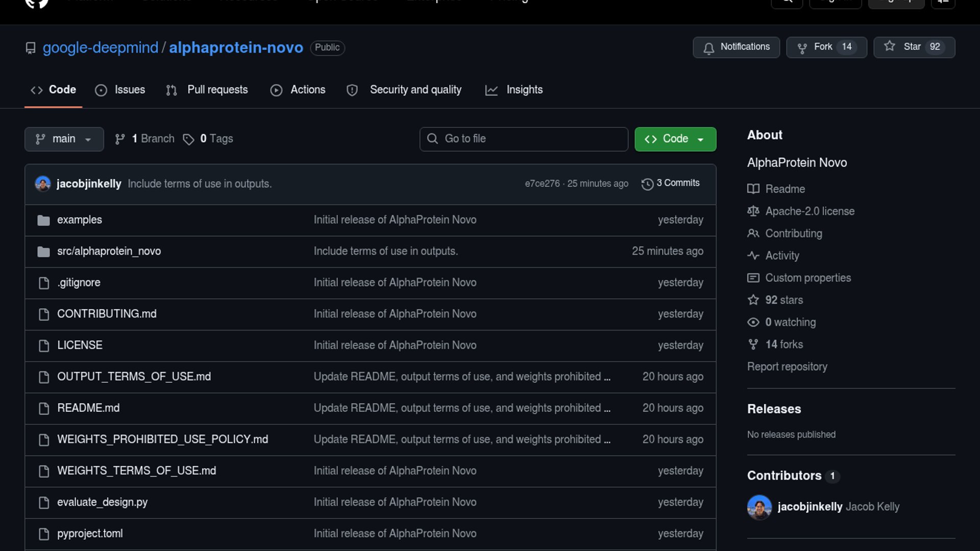Screen dimensions: 980x551
Task: Expand truncated README.md commit message ellipsis
Action: point(607,408)
